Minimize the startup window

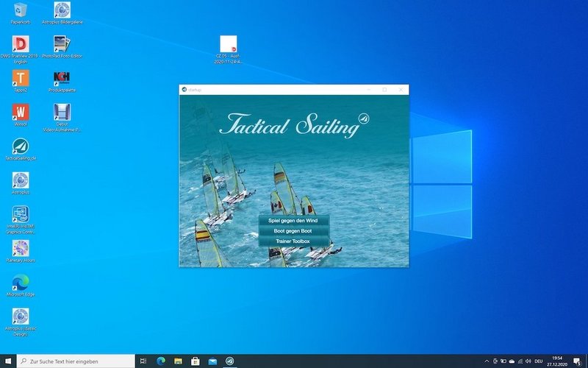click(369, 90)
